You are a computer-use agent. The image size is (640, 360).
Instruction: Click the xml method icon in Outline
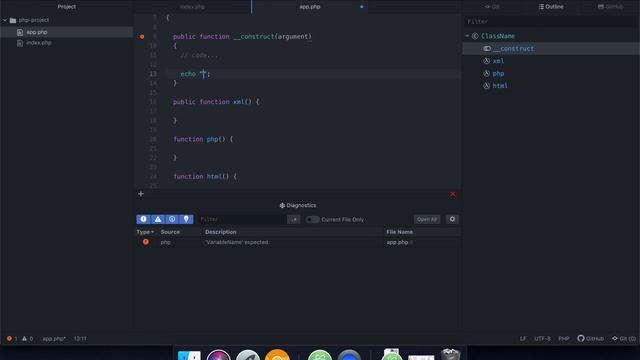[487, 61]
